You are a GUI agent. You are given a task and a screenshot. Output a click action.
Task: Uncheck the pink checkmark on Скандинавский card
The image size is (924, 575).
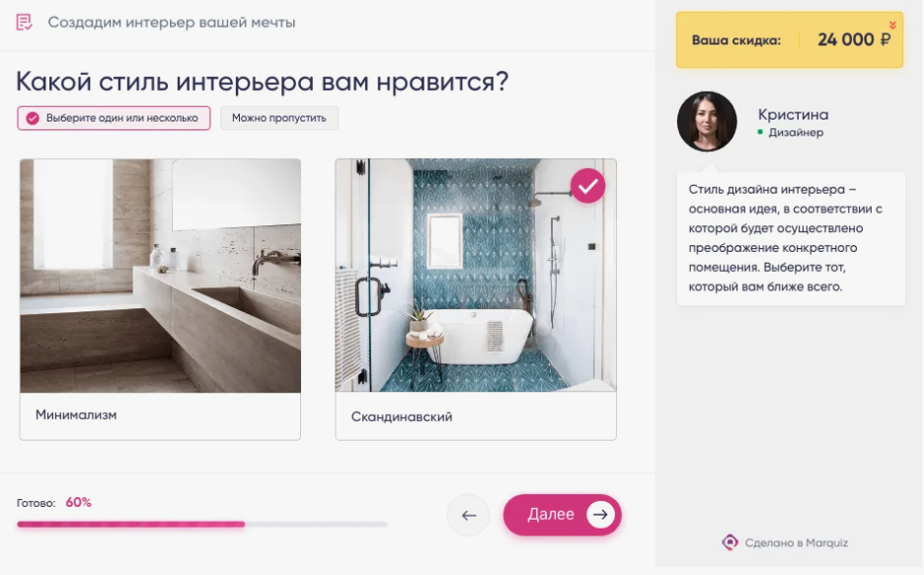click(587, 187)
